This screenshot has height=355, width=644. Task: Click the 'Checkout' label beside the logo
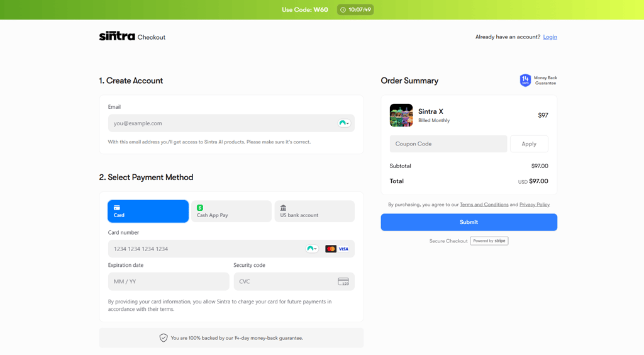pos(151,37)
